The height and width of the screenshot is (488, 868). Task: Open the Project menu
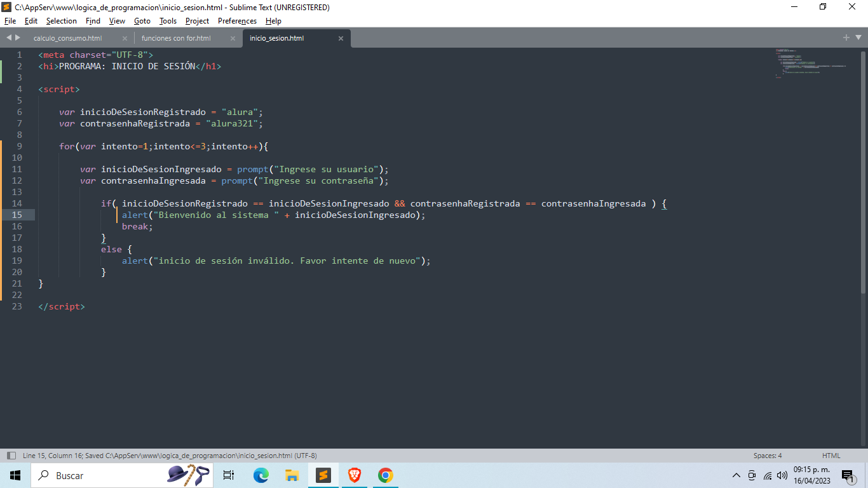197,21
